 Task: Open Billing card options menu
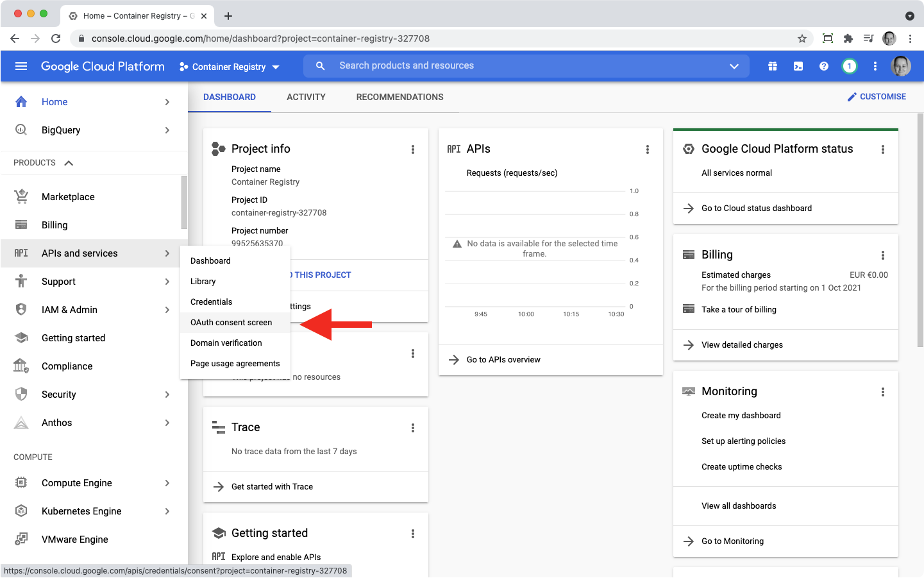point(883,255)
